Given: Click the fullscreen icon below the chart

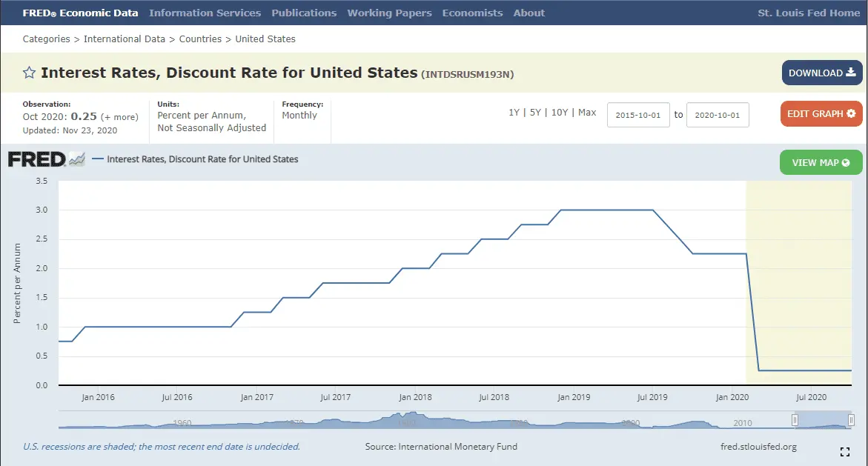Looking at the screenshot, I should [845, 452].
